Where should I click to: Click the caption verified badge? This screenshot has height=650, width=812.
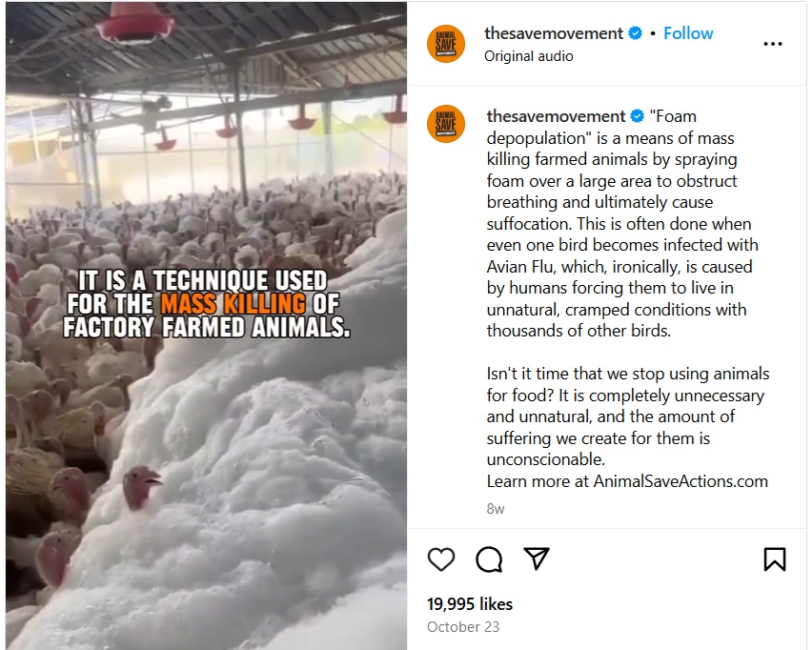pyautogui.click(x=638, y=116)
